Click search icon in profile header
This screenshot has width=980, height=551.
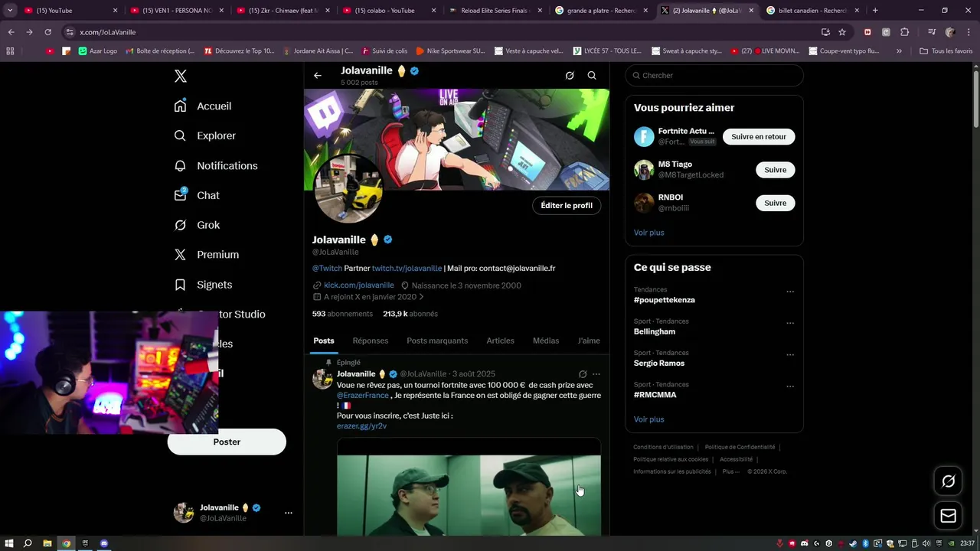(592, 76)
